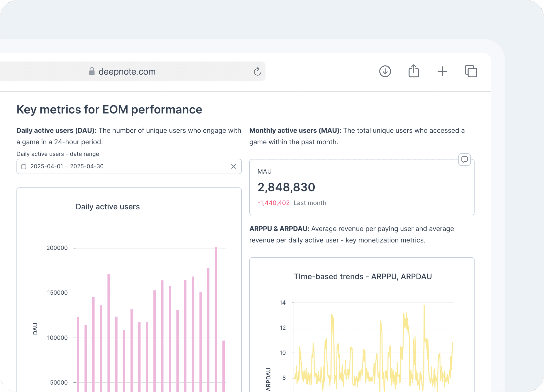This screenshot has height=392, width=544.
Task: Click the downloads arrow icon in browser toolbar
Action: click(385, 71)
